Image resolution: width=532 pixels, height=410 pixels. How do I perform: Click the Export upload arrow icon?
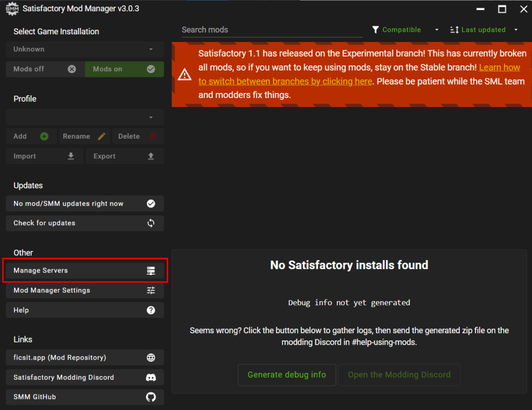click(151, 156)
